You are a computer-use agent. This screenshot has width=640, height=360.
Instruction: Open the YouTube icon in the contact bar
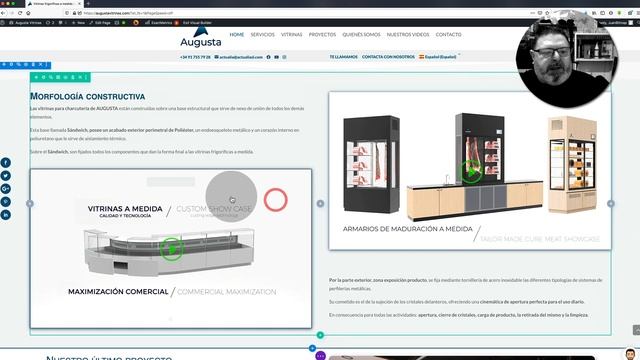(276, 57)
